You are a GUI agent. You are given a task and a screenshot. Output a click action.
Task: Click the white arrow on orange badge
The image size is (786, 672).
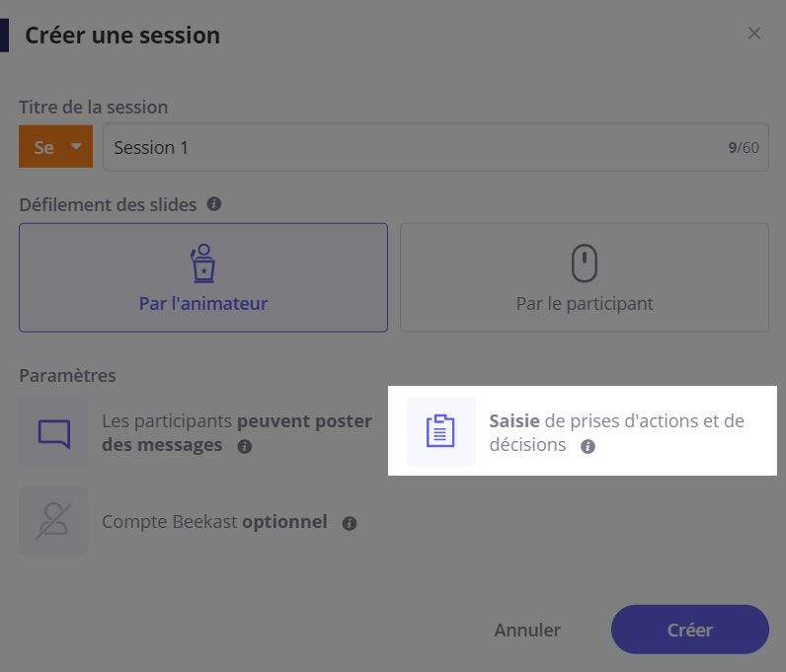pos(76,147)
